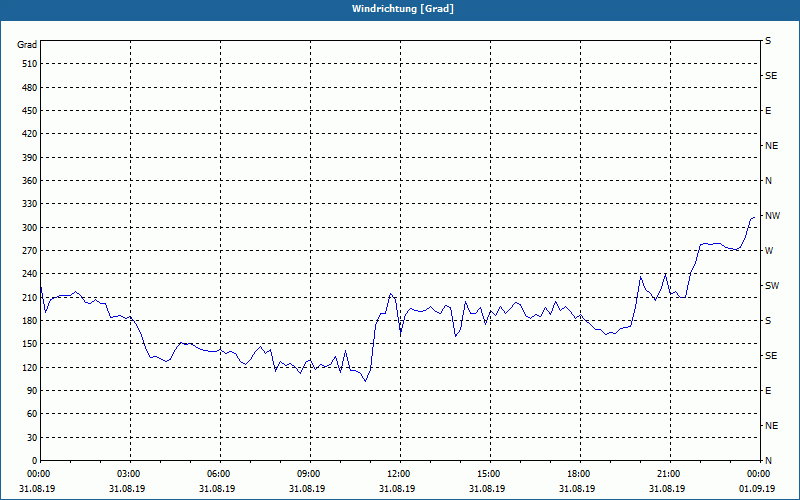
Task: Select the 270 degree axis label
Action: (x=29, y=251)
